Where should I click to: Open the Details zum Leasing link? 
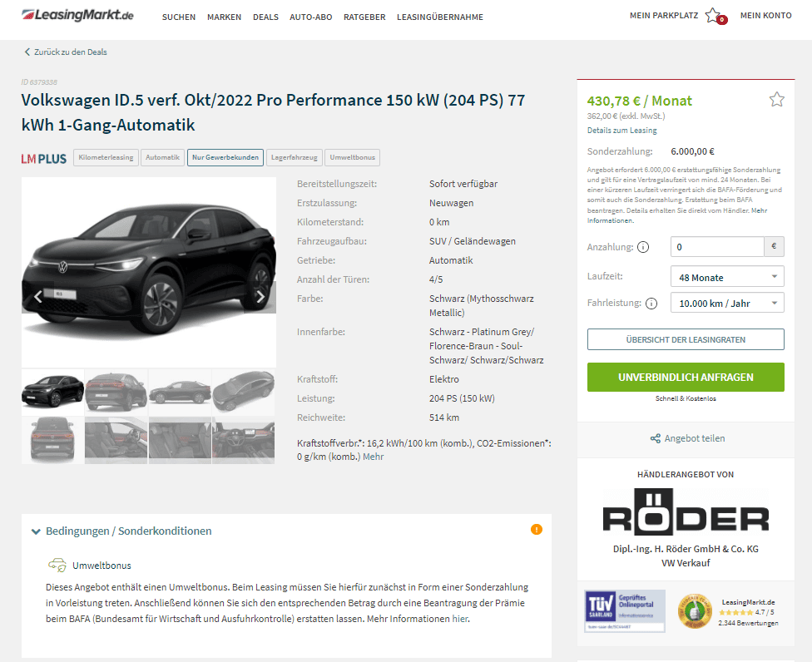(622, 131)
